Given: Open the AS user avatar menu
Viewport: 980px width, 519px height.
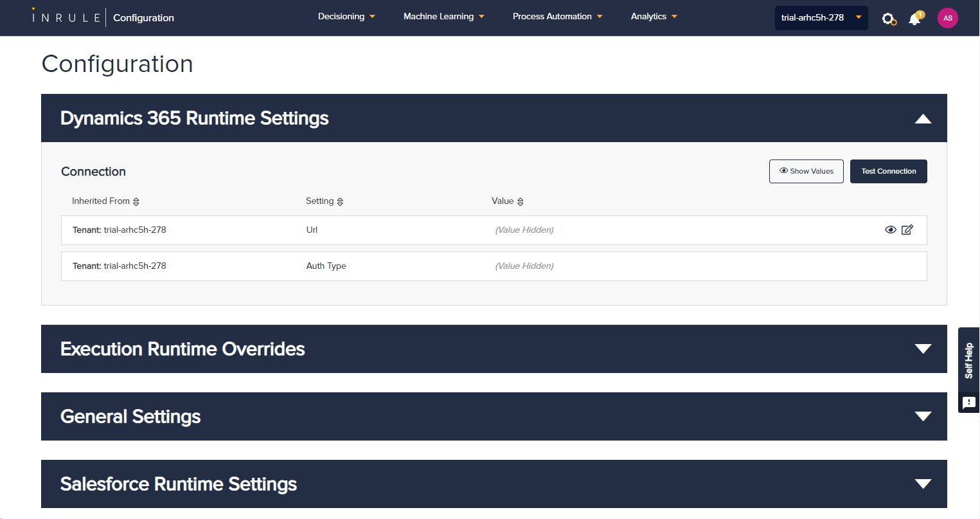Looking at the screenshot, I should (x=947, y=18).
